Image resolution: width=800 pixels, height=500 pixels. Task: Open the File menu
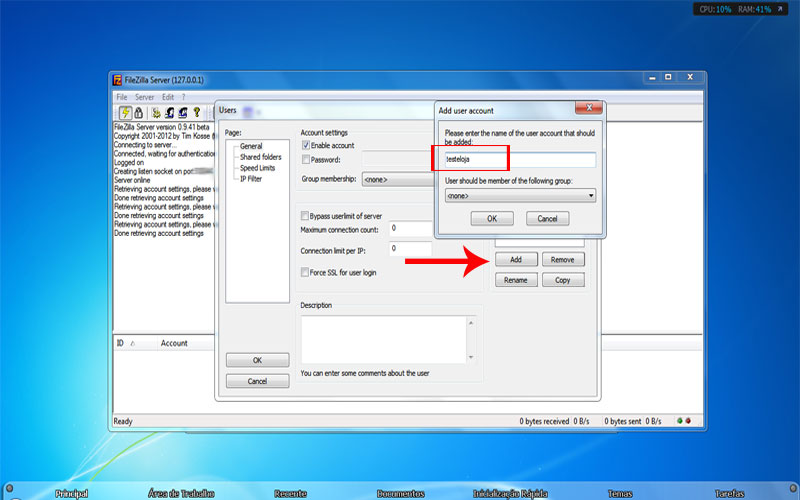[121, 97]
